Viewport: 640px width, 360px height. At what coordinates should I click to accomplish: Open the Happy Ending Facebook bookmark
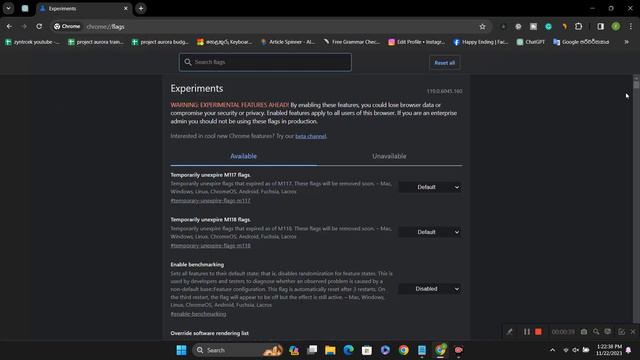pos(481,42)
